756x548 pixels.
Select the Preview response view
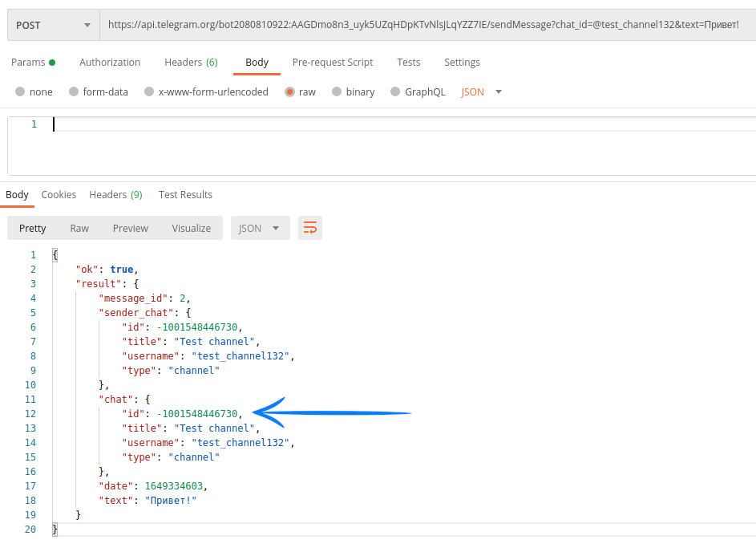(x=130, y=228)
